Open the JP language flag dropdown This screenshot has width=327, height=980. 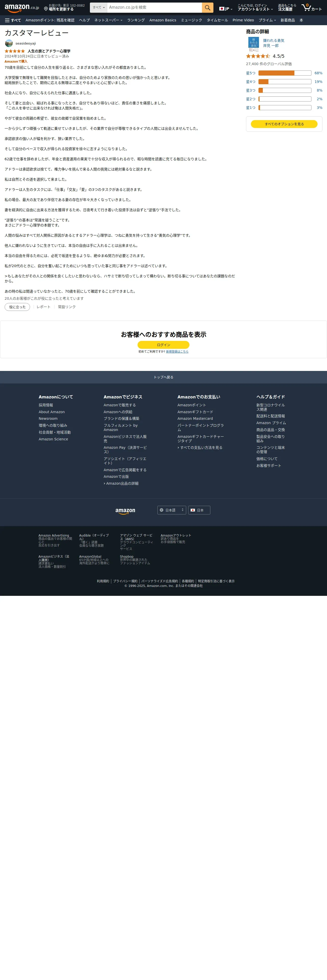(226, 9)
